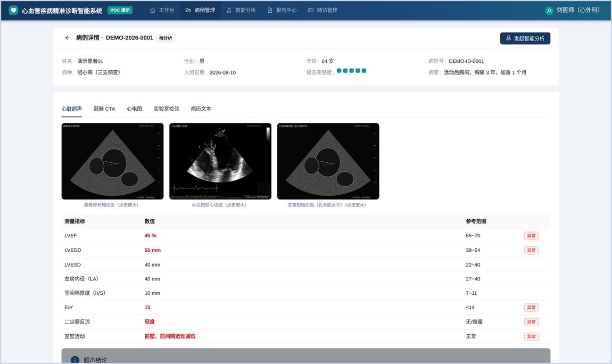Click the system title 心血管疾病精准诊断智能系统

point(62,11)
